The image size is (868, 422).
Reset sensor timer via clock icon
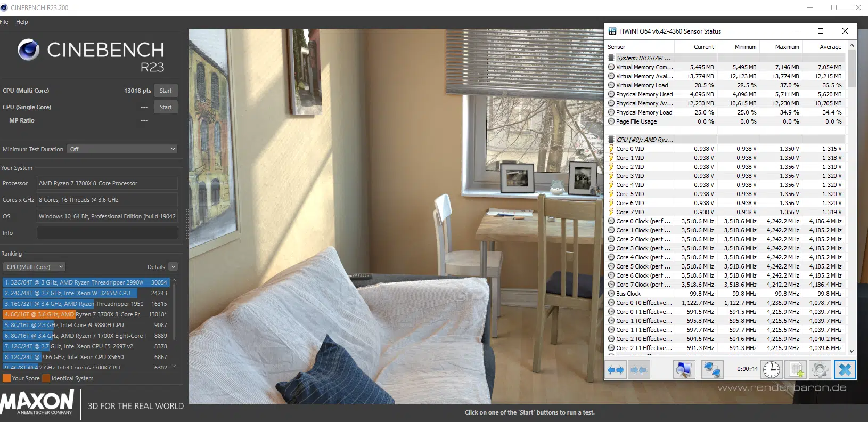point(771,370)
